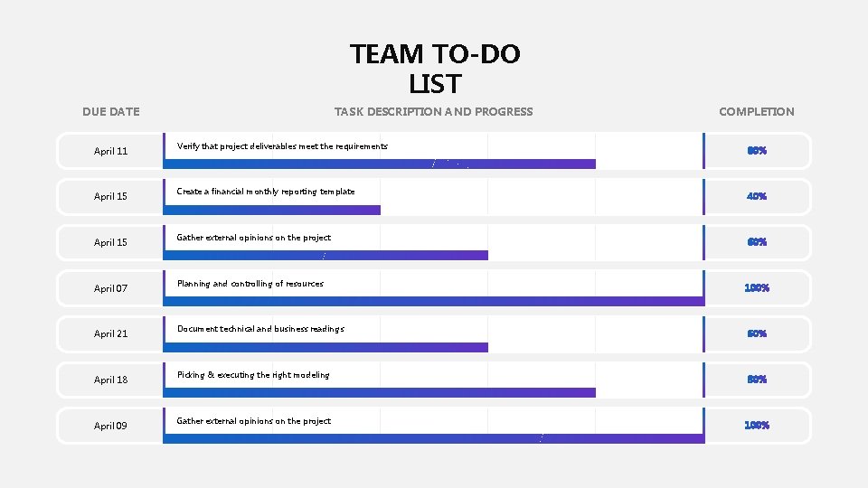868x488 pixels.
Task: Select the COMPLETION column header
Action: (756, 112)
